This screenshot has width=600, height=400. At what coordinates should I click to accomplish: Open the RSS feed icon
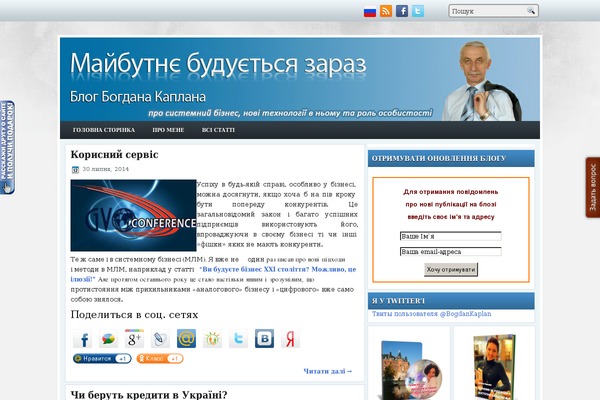pos(386,11)
